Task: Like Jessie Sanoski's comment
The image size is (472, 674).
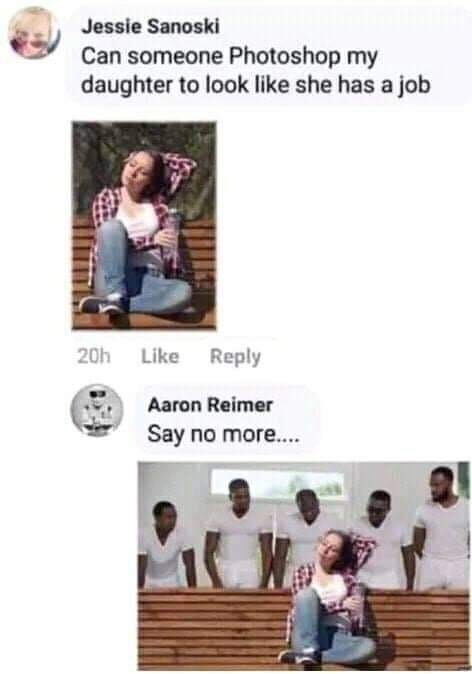Action: click(160, 356)
